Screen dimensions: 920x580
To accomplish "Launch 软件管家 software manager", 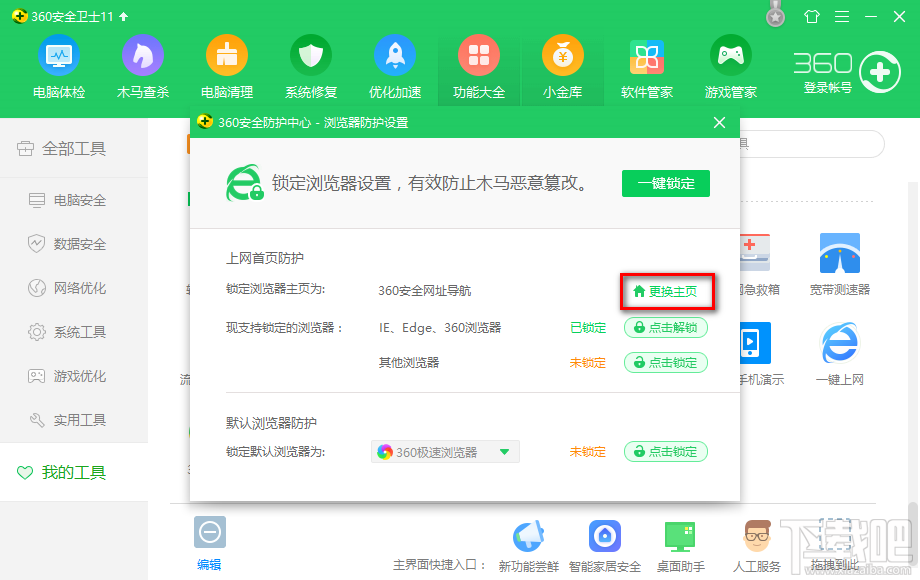I will point(646,67).
